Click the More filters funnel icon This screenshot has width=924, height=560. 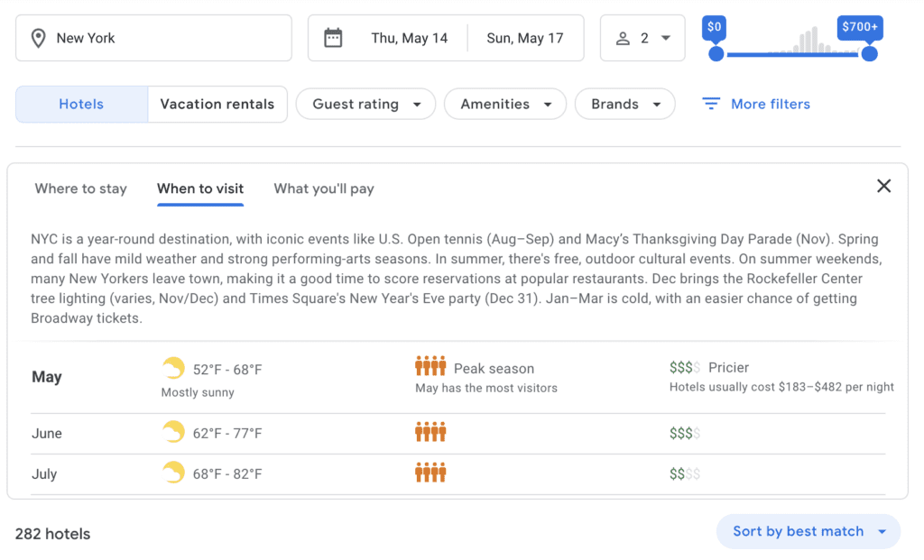(x=712, y=104)
